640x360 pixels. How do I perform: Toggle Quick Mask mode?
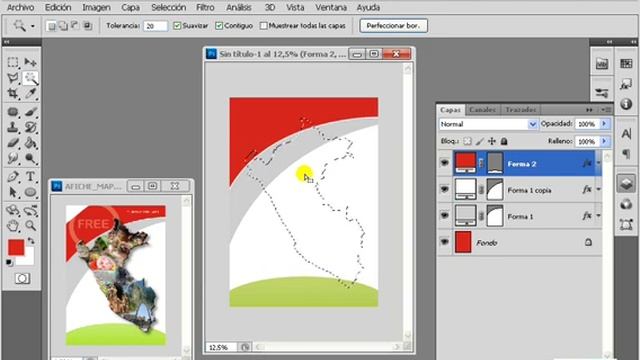[x=22, y=278]
